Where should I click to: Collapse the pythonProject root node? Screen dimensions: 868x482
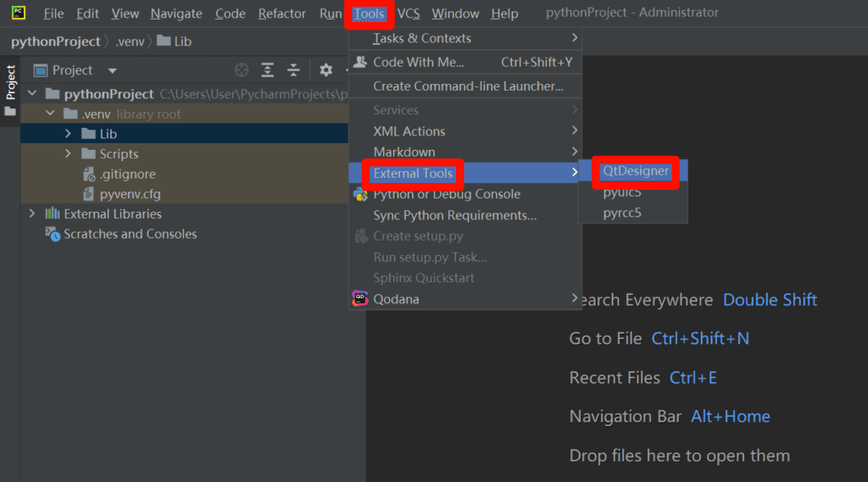click(x=32, y=93)
